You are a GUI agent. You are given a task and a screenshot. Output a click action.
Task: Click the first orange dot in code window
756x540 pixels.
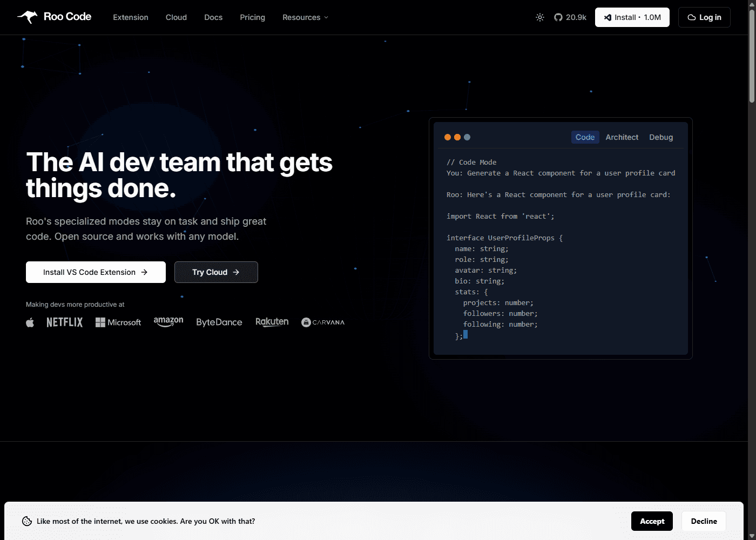448,137
